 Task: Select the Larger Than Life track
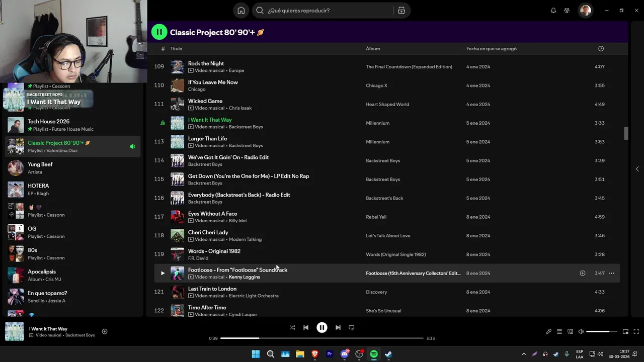pos(207,138)
